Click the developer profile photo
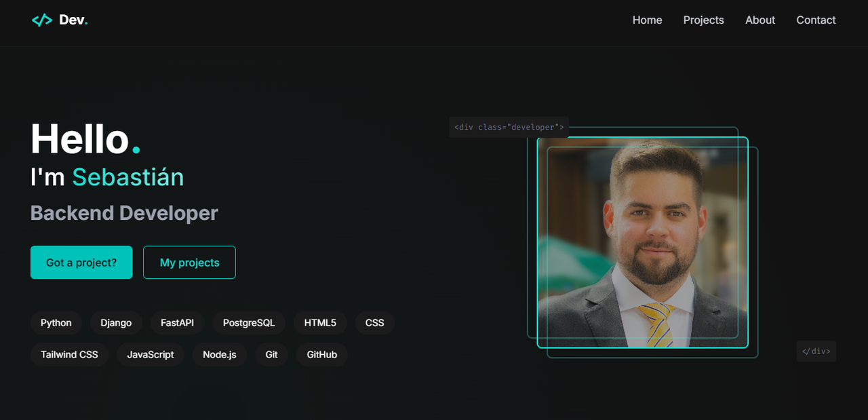 (x=643, y=242)
